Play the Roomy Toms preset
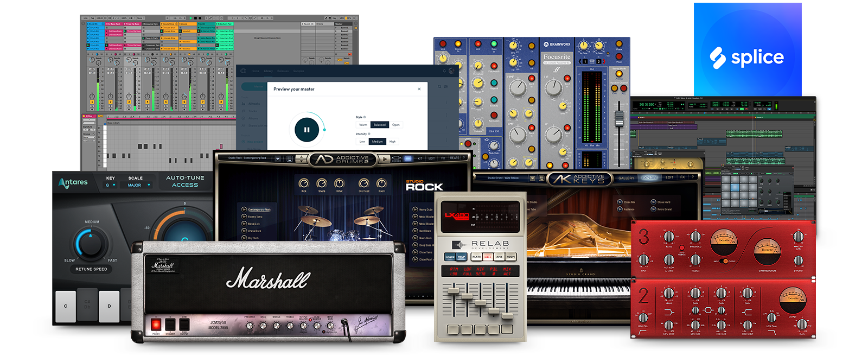Image resolution: width=868 pixels, height=356 pixels. pos(244,217)
